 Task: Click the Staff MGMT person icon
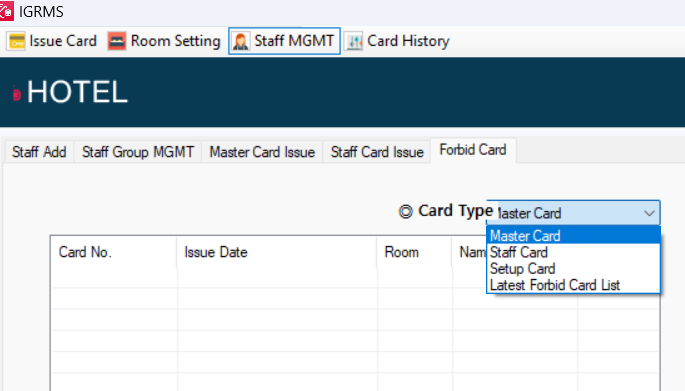click(x=241, y=42)
